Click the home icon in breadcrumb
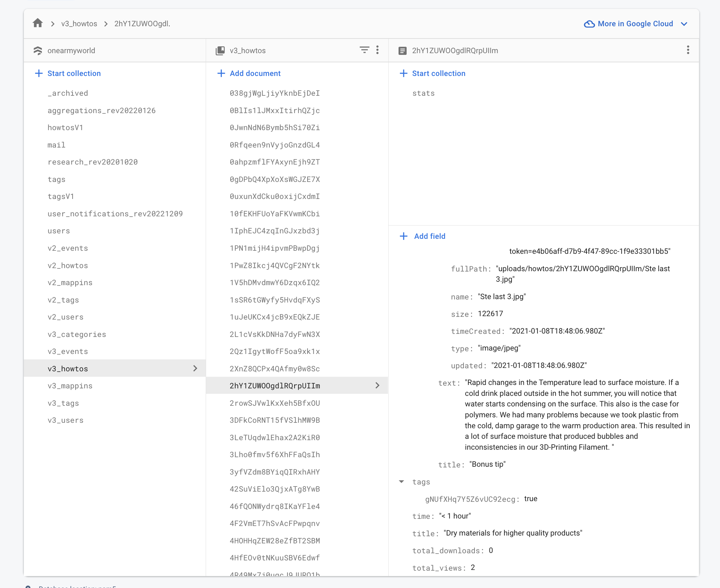Viewport: 720px width, 588px height. click(x=38, y=23)
